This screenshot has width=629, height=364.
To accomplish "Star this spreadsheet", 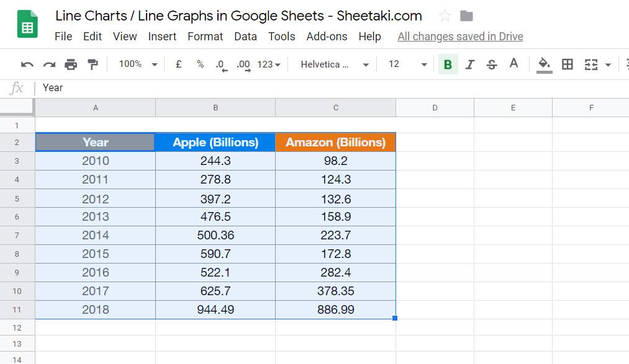I will pyautogui.click(x=445, y=16).
